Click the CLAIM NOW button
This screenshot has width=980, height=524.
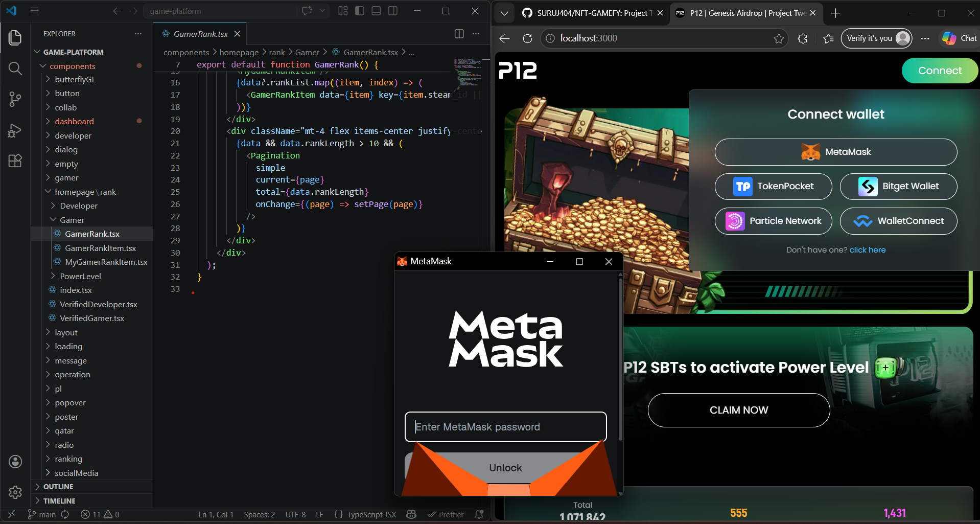(x=739, y=410)
